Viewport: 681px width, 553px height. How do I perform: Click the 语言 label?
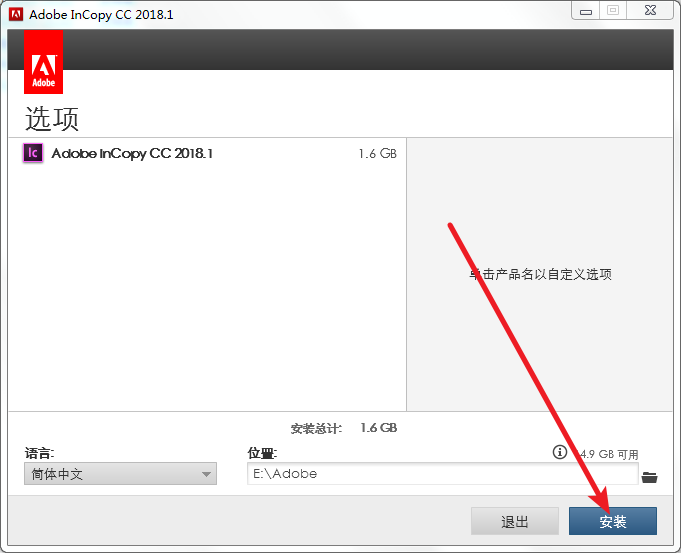[x=39, y=453]
